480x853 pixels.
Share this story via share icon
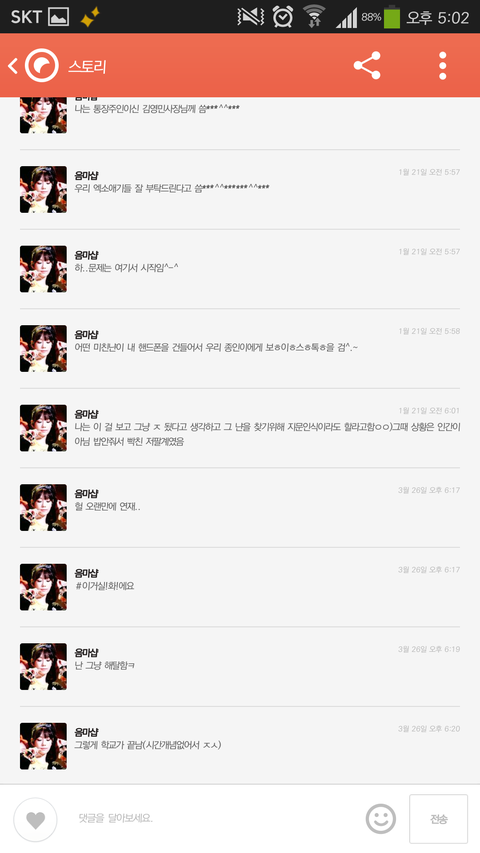coord(367,66)
